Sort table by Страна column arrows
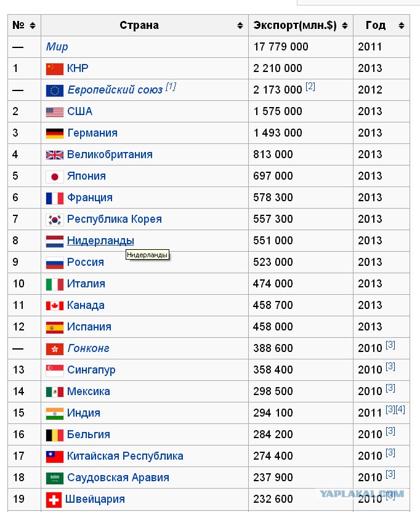Screen dimensions: 420x512 point(240,25)
